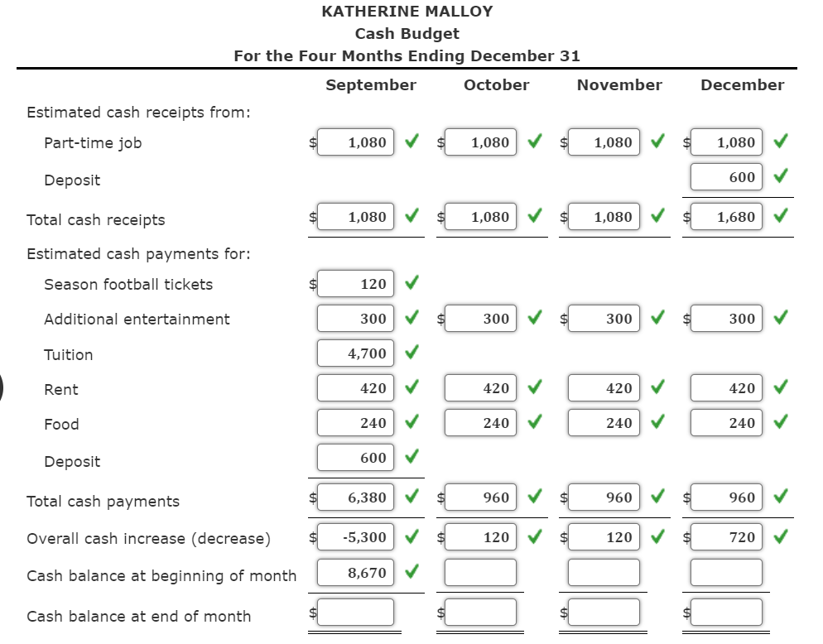823x644 pixels.
Task: Click the September overall cash decrease field
Action: pyautogui.click(x=354, y=536)
